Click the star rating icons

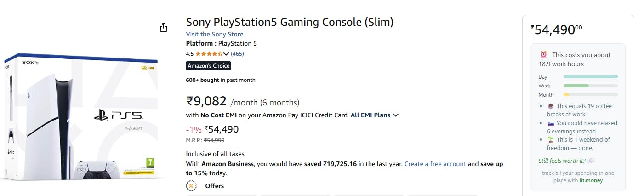[209, 54]
